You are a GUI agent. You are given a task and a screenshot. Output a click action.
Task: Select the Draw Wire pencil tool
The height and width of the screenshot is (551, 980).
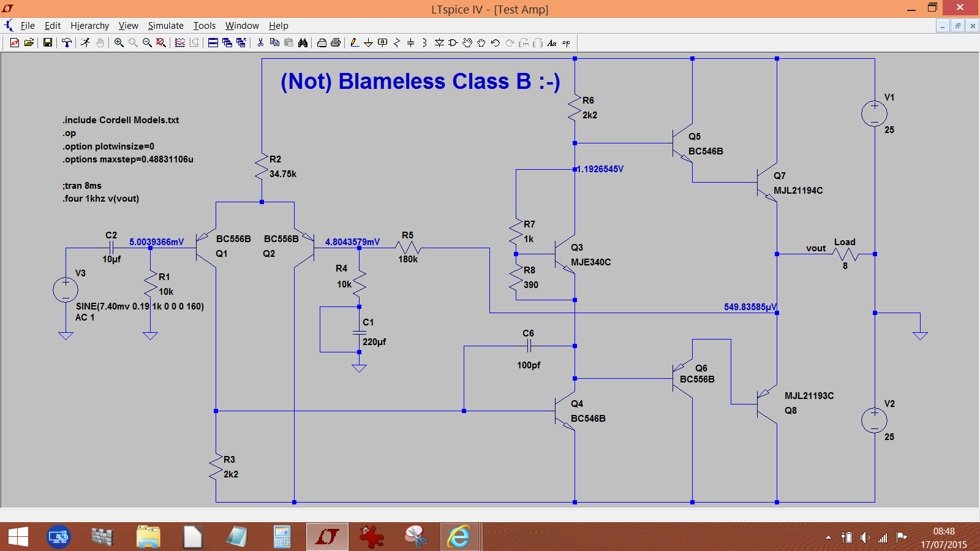[355, 42]
